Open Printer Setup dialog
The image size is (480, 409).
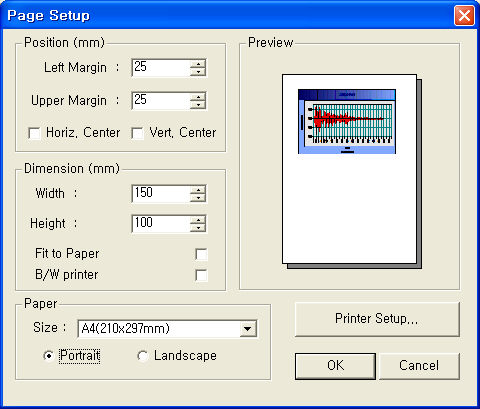pos(377,319)
